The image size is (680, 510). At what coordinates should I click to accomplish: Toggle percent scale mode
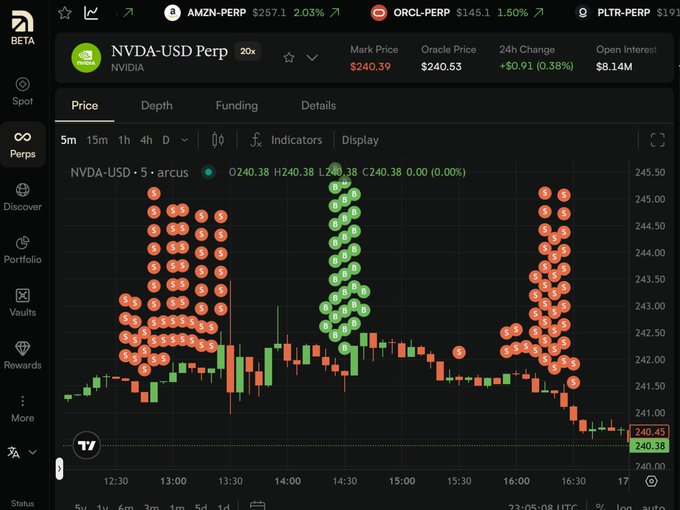click(x=600, y=507)
